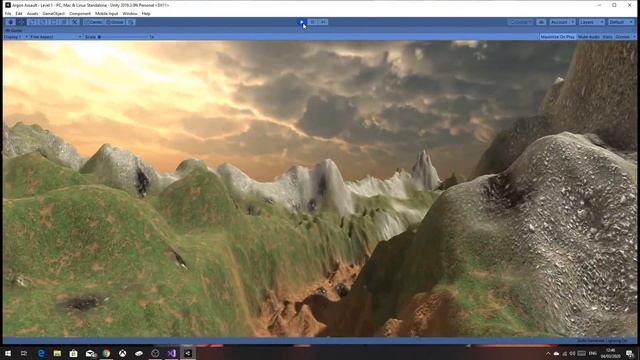This screenshot has width=640, height=360.
Task: Open the Mobile Input menu
Action: (x=107, y=13)
